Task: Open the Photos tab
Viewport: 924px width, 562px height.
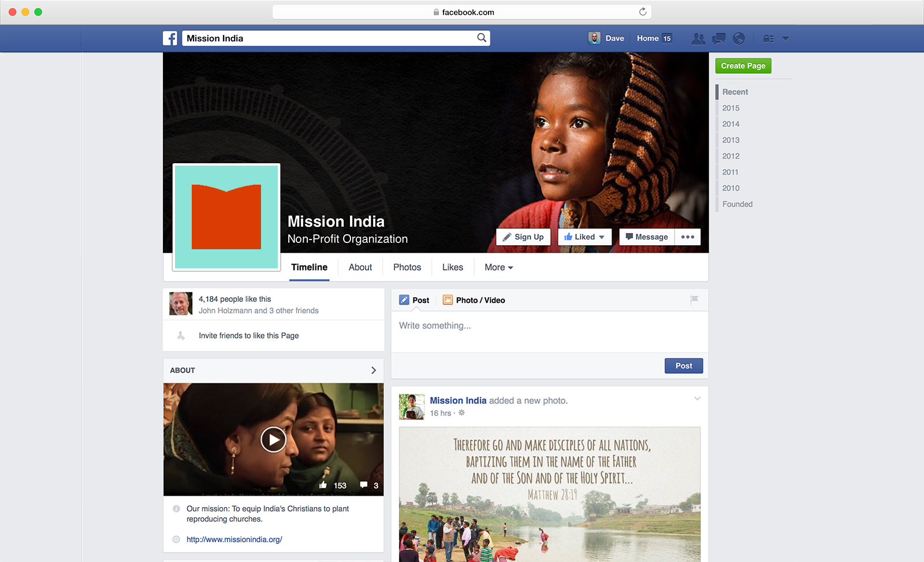Action: click(x=407, y=267)
